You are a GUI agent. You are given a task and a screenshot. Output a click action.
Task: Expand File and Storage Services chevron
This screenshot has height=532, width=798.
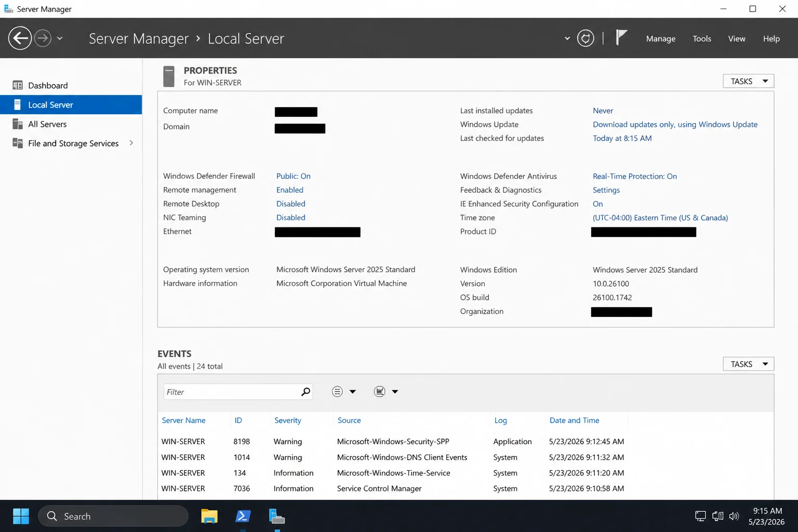click(x=131, y=143)
